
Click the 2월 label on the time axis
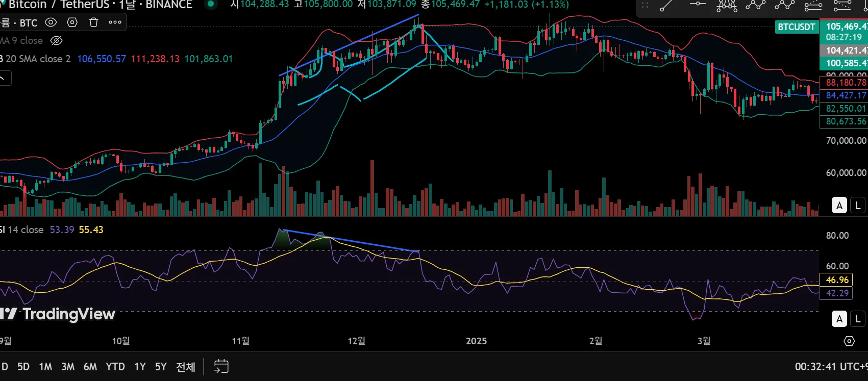(x=596, y=341)
